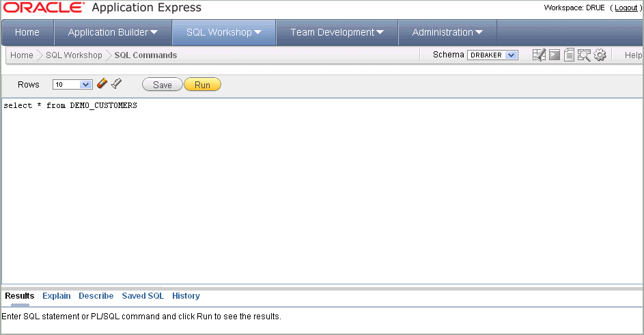Click the SQL Commands breadcrumb text
Image resolution: width=644 pixels, height=335 pixels.
tap(145, 55)
